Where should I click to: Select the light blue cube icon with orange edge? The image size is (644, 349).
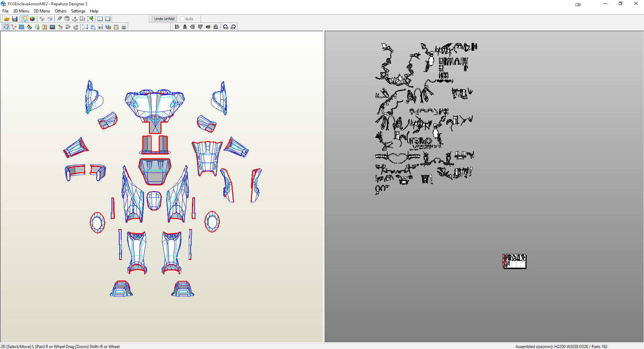coord(50,19)
